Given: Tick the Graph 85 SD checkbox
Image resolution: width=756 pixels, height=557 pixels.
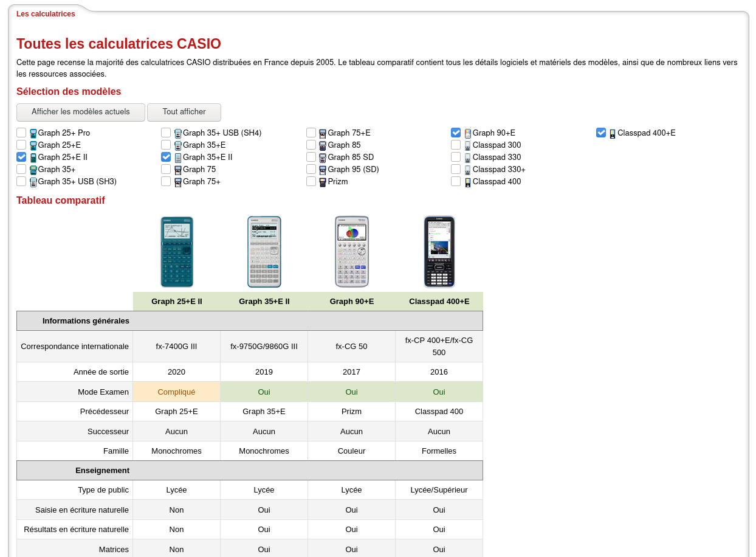Looking at the screenshot, I should (311, 157).
